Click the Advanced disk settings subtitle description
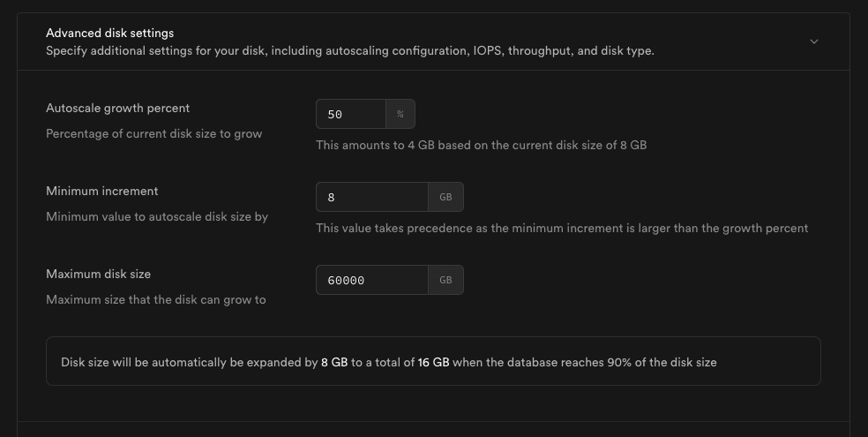The width and height of the screenshot is (868, 437). (350, 51)
